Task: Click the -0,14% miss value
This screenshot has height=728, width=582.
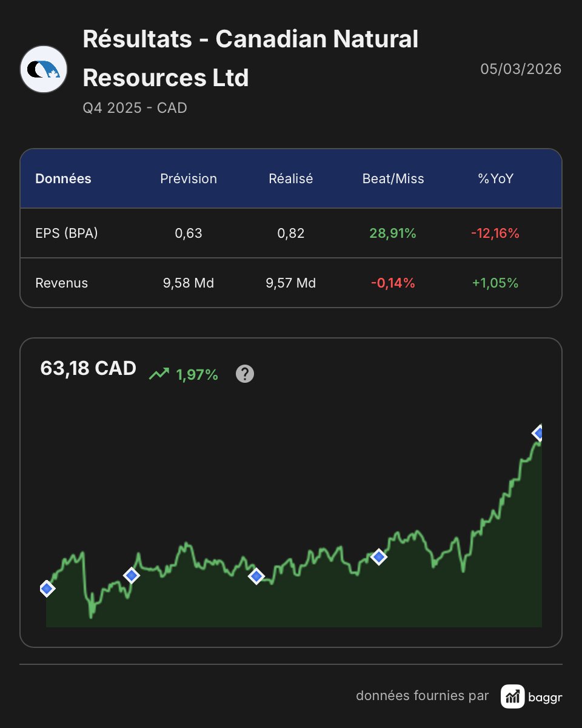Action: coord(393,283)
